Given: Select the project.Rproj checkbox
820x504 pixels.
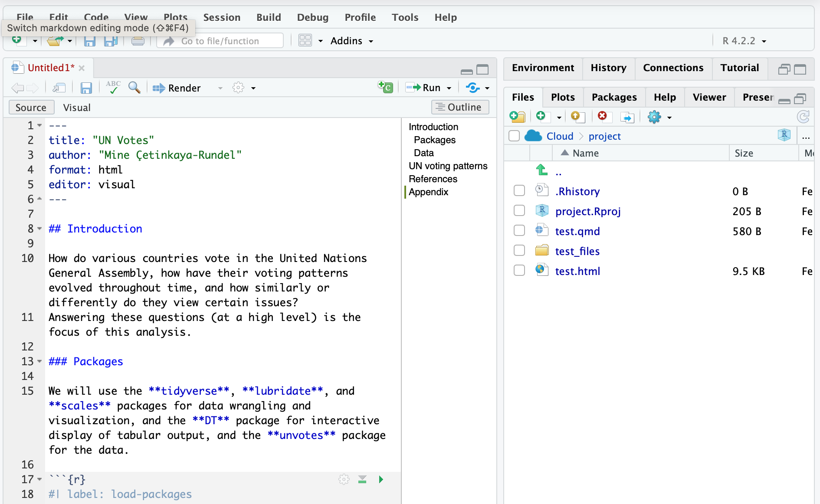Looking at the screenshot, I should click(519, 211).
